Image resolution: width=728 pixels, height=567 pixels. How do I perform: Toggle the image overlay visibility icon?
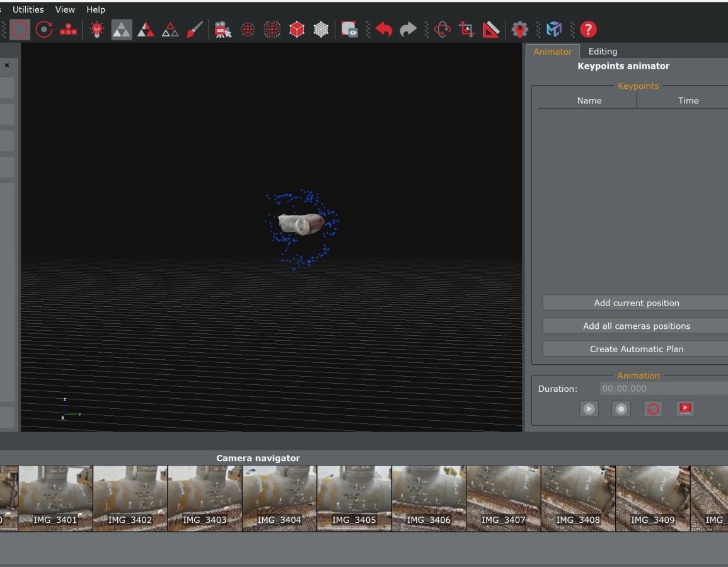(349, 30)
